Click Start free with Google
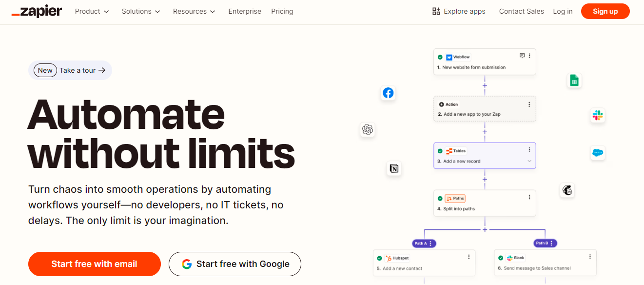644x285 pixels. (x=235, y=264)
